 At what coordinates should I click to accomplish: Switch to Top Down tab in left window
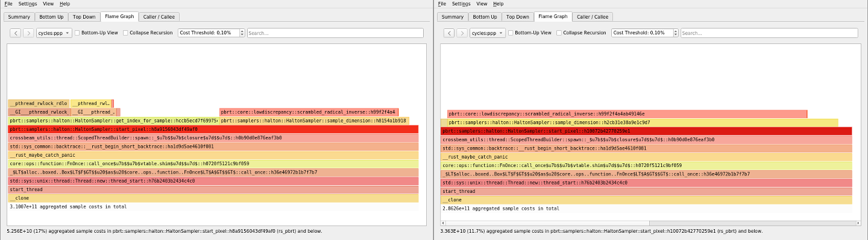(84, 17)
